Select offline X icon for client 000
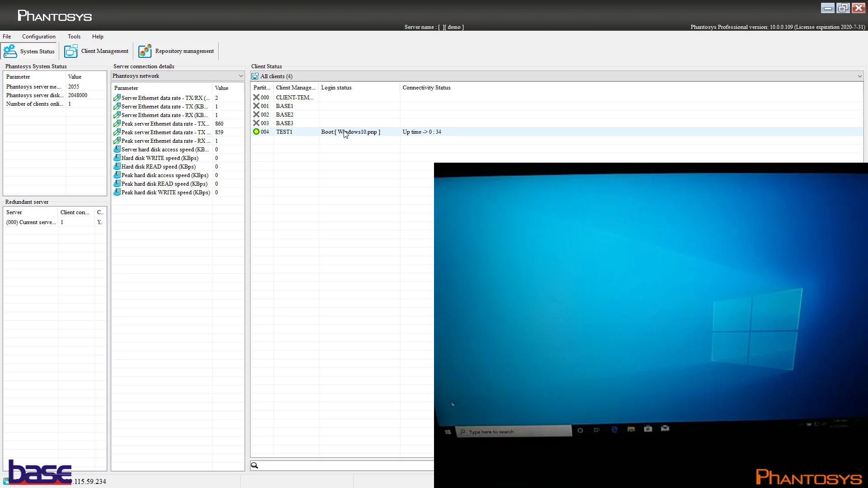Image resolution: width=868 pixels, height=488 pixels. pos(256,97)
